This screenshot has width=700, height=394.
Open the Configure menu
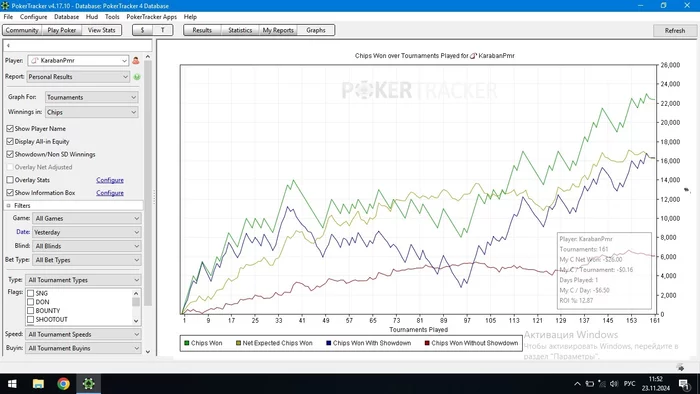coord(33,17)
